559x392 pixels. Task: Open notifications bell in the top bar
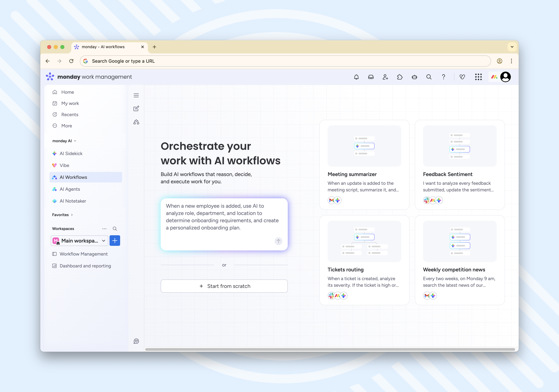tap(356, 77)
